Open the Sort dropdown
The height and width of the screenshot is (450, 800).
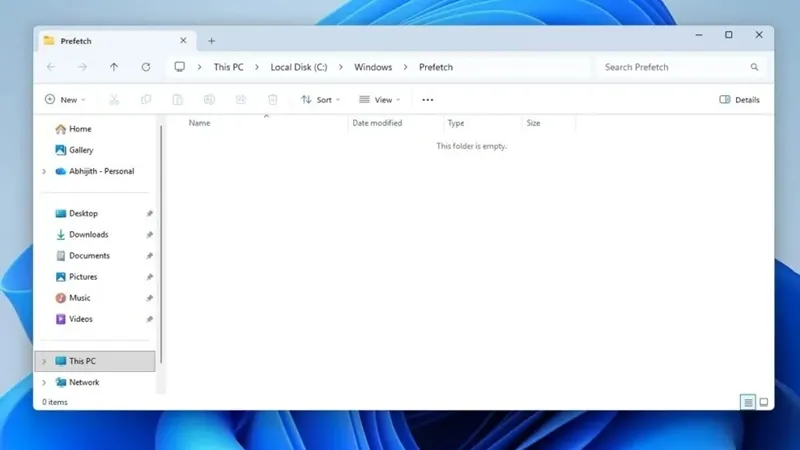coord(320,99)
